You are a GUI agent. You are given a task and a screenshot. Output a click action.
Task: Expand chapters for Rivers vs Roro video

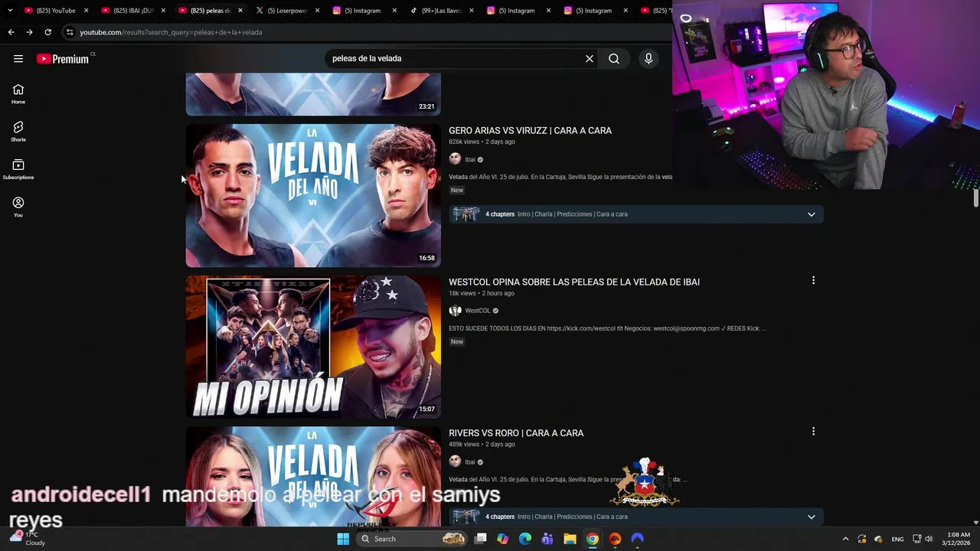coord(811,517)
